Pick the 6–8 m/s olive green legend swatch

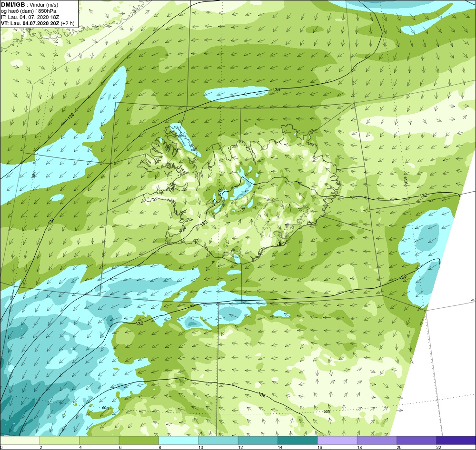click(x=139, y=440)
